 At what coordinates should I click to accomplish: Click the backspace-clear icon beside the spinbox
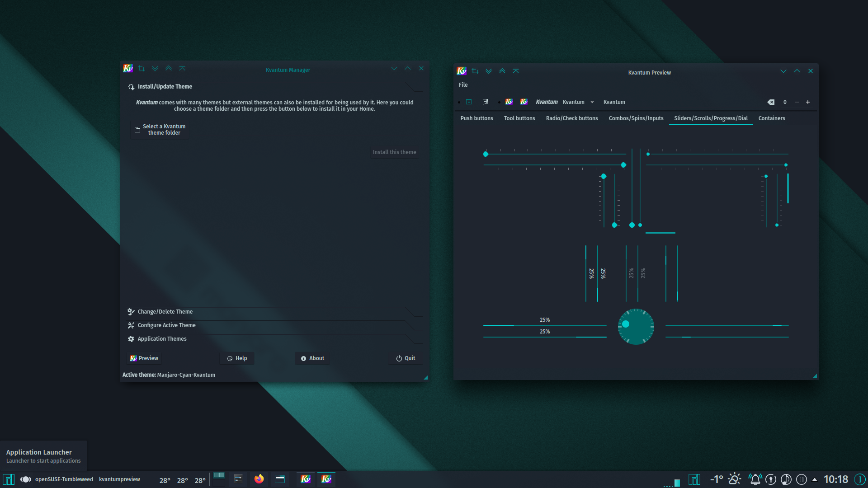pos(771,102)
